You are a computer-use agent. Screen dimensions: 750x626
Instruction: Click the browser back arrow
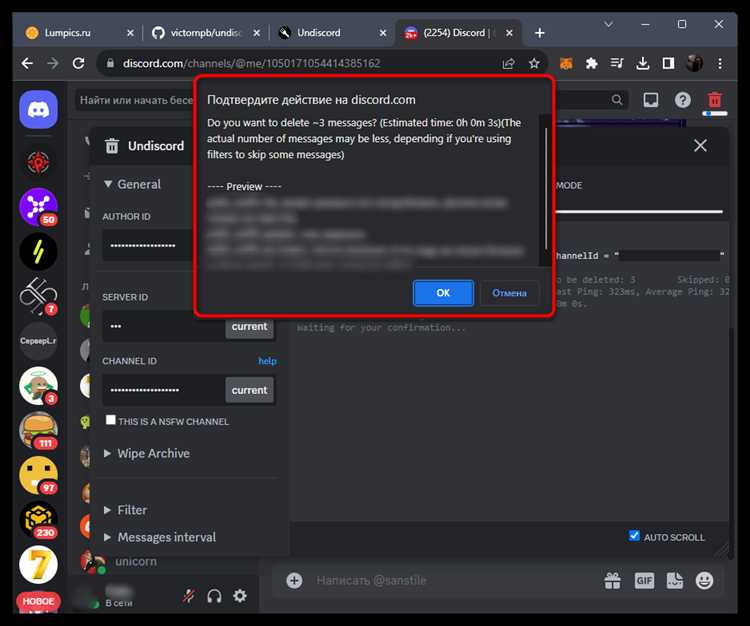pos(27,63)
